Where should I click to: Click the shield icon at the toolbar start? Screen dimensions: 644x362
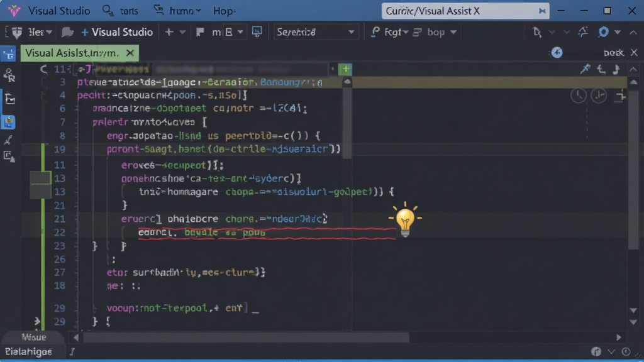16,32
